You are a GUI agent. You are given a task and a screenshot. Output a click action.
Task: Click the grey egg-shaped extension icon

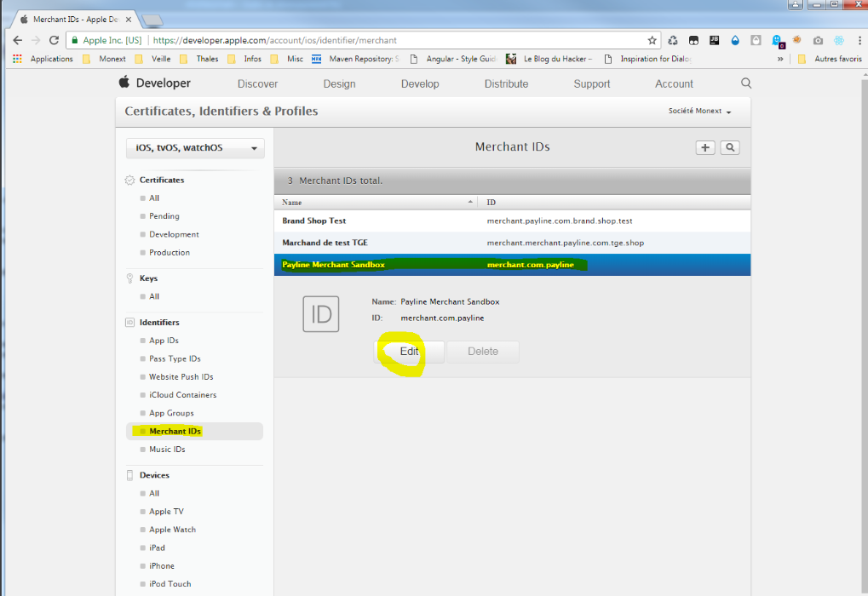click(756, 40)
